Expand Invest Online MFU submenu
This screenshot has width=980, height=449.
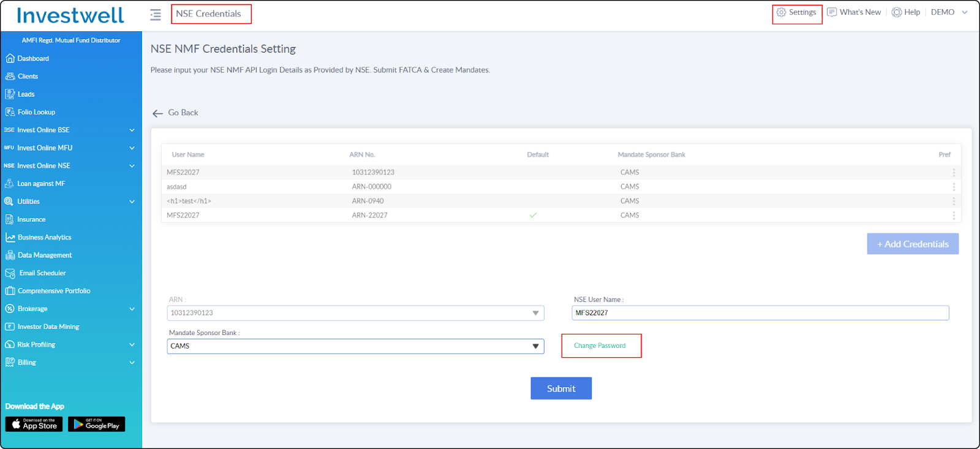tap(132, 148)
